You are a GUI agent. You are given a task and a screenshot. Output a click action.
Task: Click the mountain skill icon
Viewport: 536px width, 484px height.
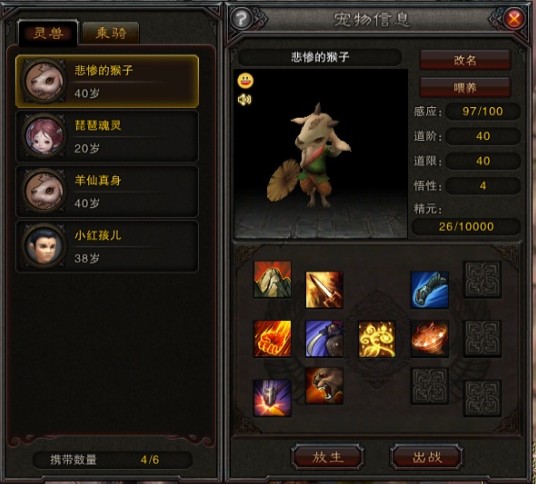[272, 280]
